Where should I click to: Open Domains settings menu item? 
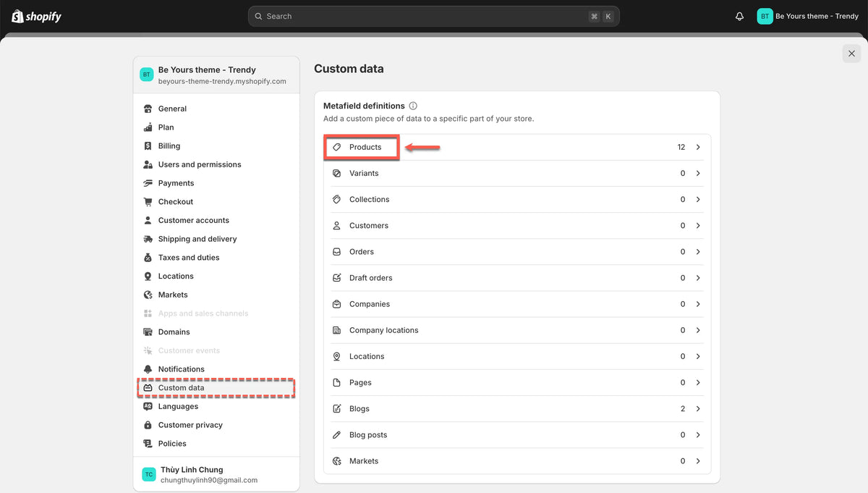tap(216, 332)
